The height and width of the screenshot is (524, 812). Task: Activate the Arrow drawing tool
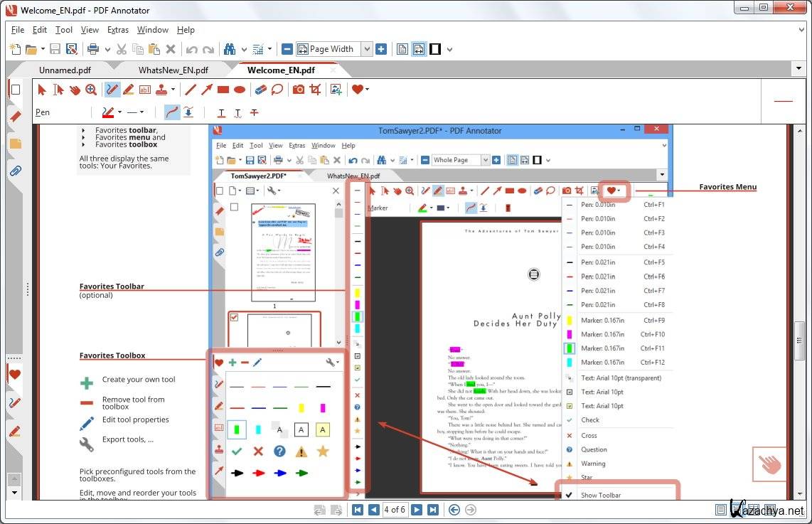tap(207, 90)
